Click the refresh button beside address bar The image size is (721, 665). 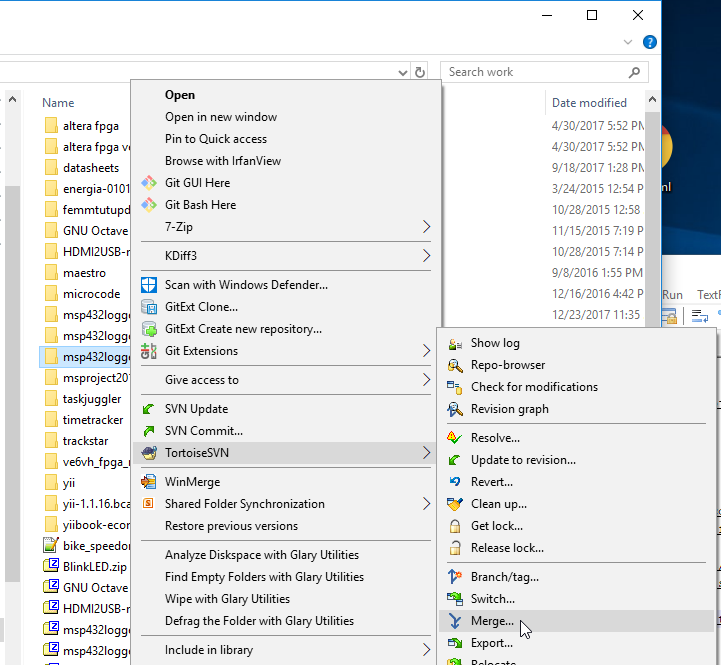(x=420, y=72)
